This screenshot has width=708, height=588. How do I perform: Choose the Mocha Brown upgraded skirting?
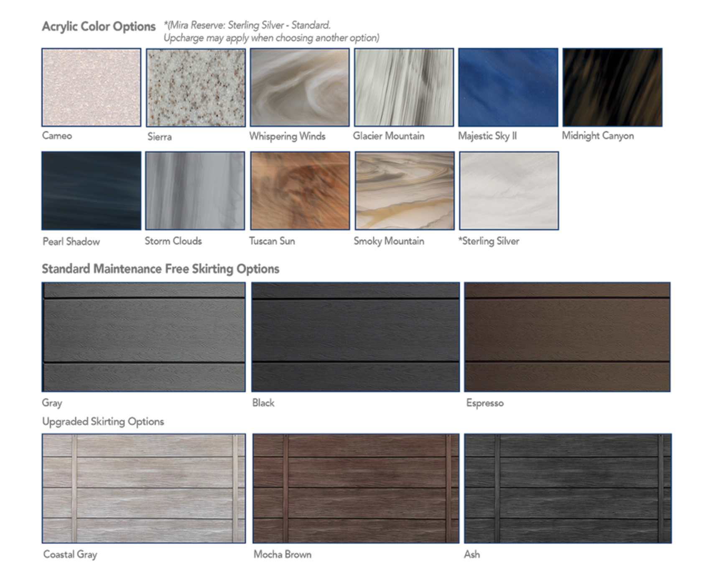pyautogui.click(x=356, y=488)
